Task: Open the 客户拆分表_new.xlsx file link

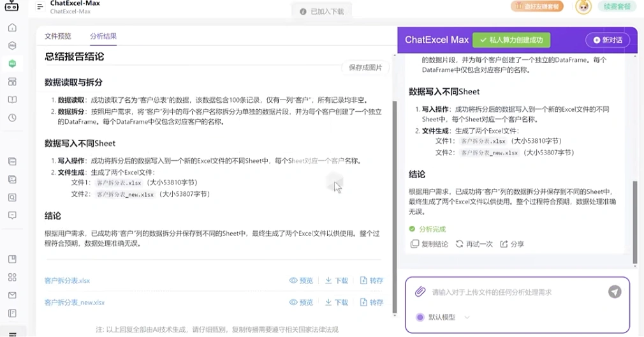Action: coord(75,303)
